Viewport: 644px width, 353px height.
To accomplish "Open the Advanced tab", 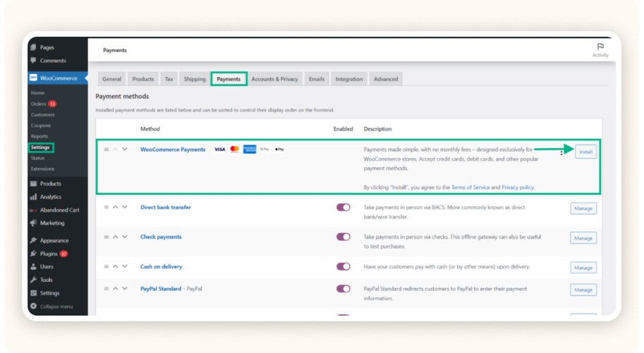I will click(x=386, y=79).
